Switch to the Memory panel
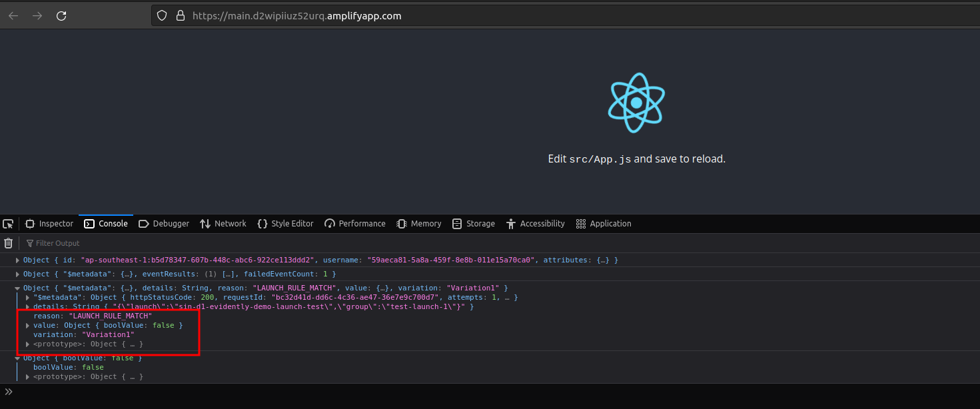Screen dimensions: 980x409 click(x=419, y=224)
